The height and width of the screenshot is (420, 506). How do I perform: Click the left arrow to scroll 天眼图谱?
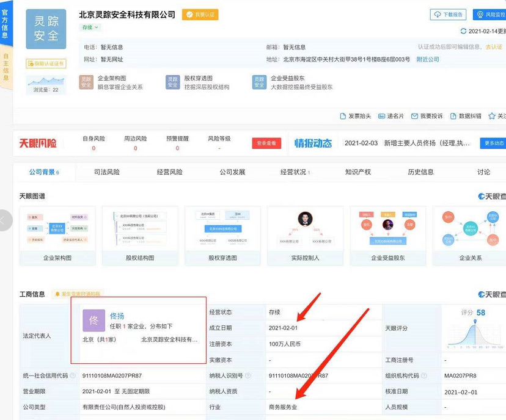click(5, 220)
